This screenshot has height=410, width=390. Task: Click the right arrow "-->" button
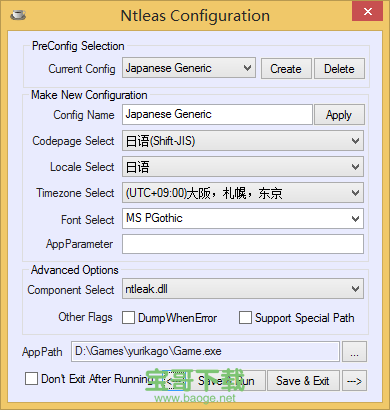point(354,381)
